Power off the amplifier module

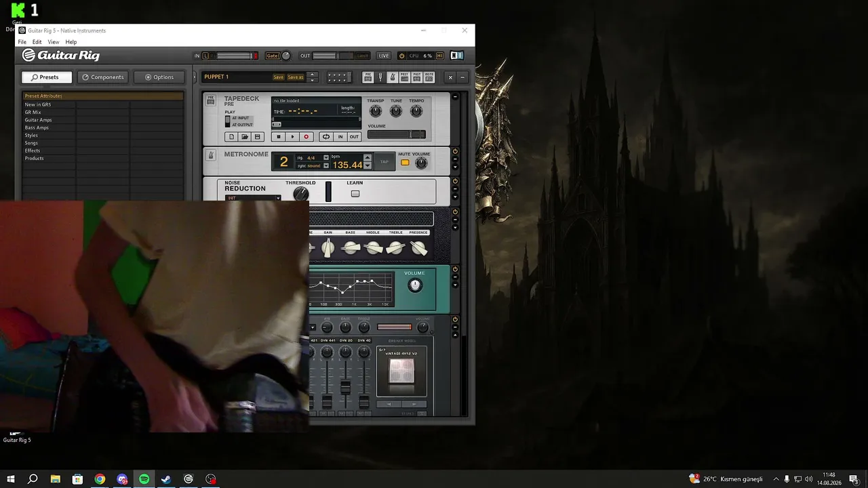[x=455, y=211]
